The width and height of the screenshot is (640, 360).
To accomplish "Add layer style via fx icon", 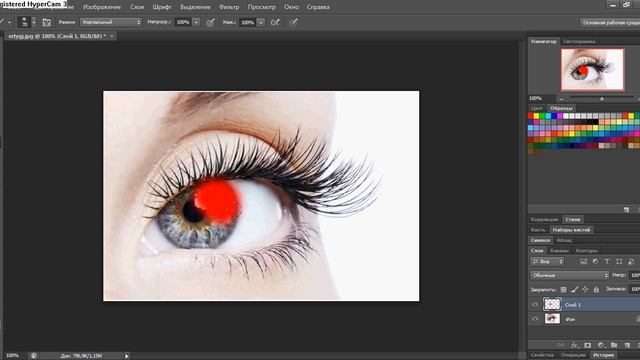I will coord(575,345).
